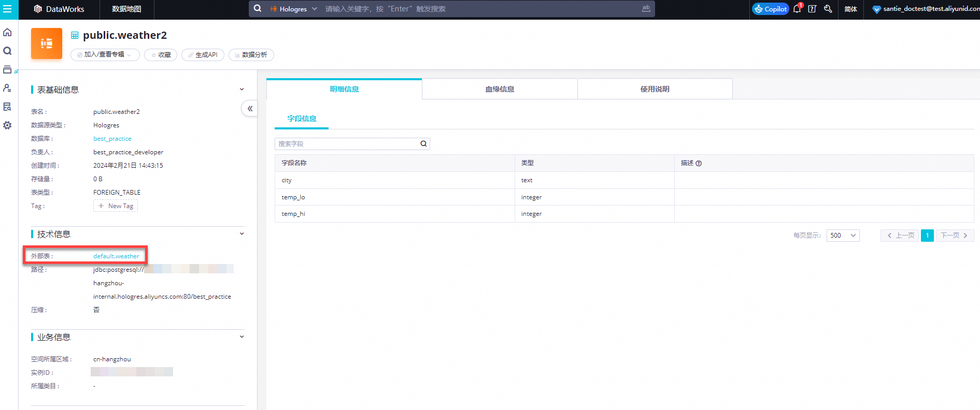Collapse the 业务信息 section
This screenshot has height=410, width=980.
click(242, 337)
